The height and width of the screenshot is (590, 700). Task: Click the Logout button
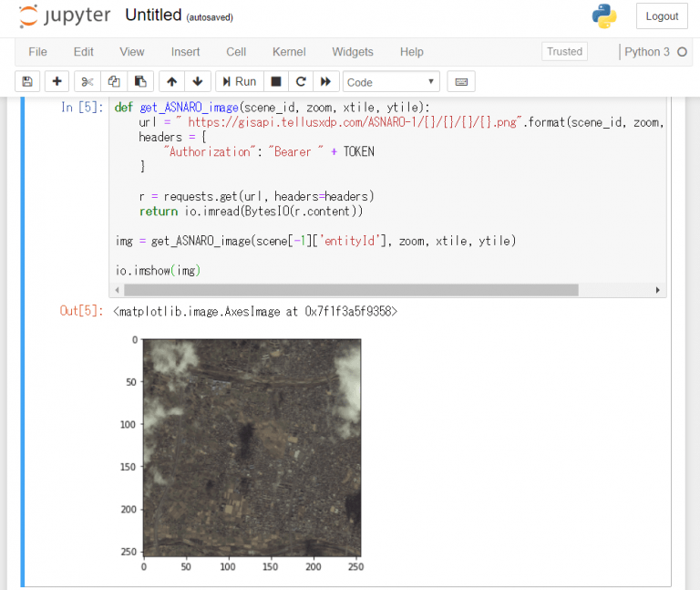click(662, 16)
